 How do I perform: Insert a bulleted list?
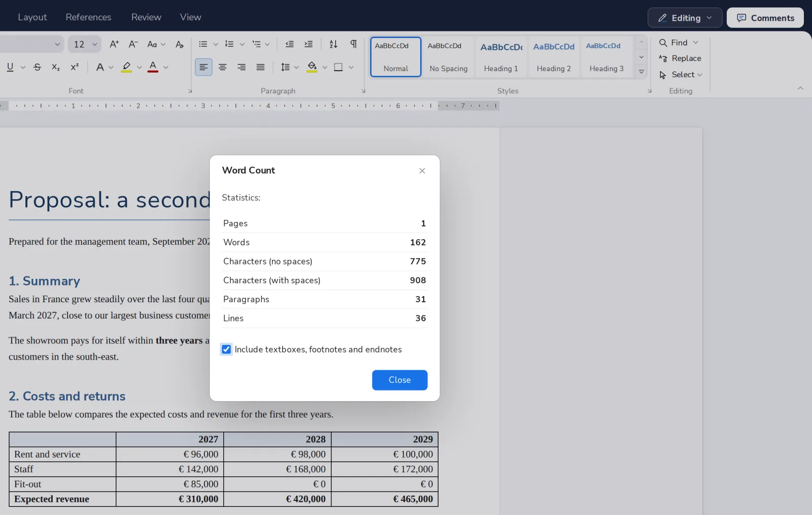203,44
